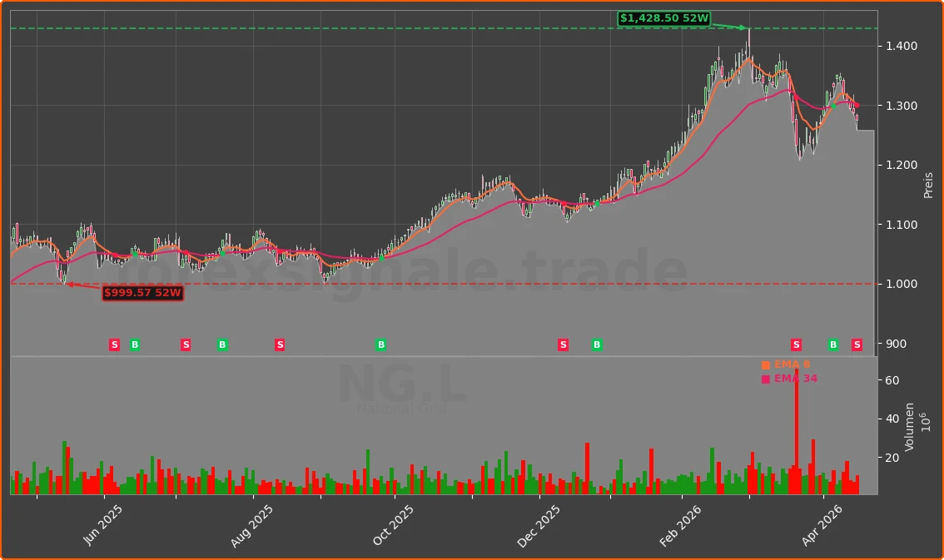Click the green "B" buy marker beside the first sell signal

tap(135, 344)
